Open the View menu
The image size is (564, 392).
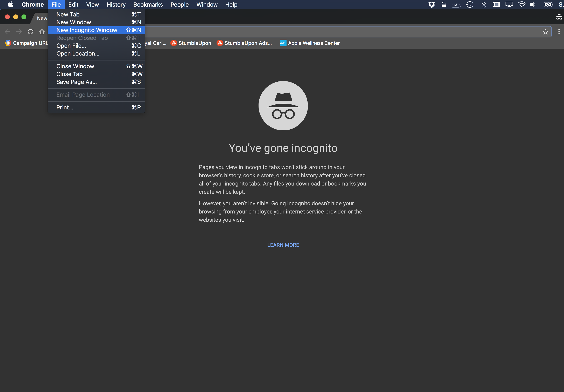92,4
